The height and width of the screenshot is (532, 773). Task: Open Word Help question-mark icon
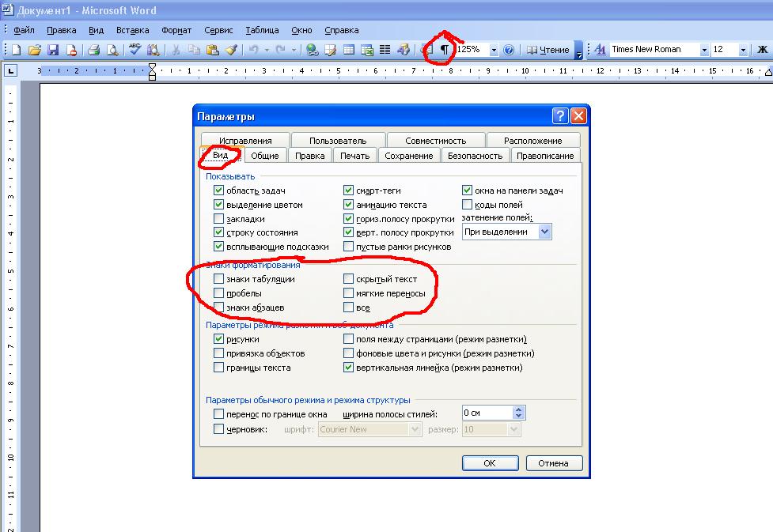509,50
